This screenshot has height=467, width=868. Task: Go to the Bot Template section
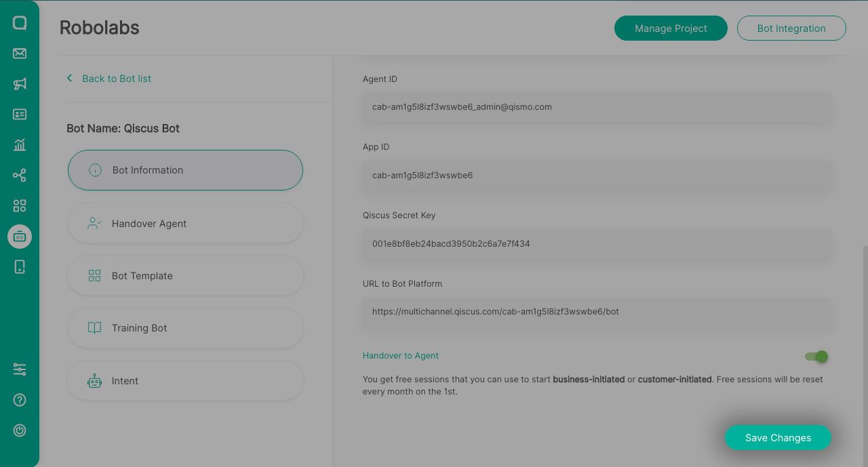point(185,276)
